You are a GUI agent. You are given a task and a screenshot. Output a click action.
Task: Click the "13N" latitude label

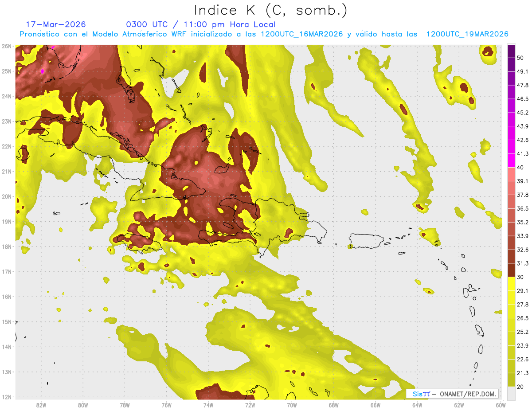[x=7, y=372]
